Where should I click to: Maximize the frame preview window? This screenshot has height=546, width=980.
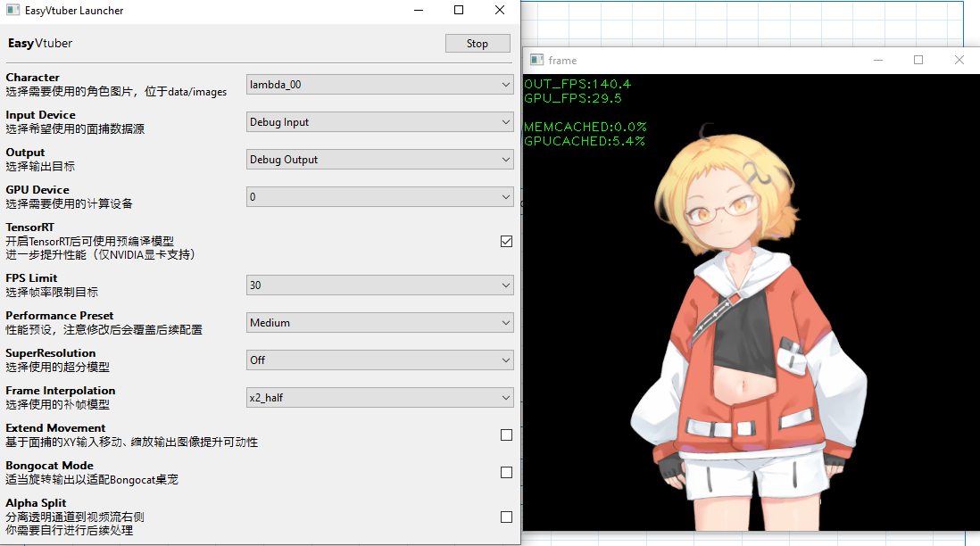[x=918, y=60]
